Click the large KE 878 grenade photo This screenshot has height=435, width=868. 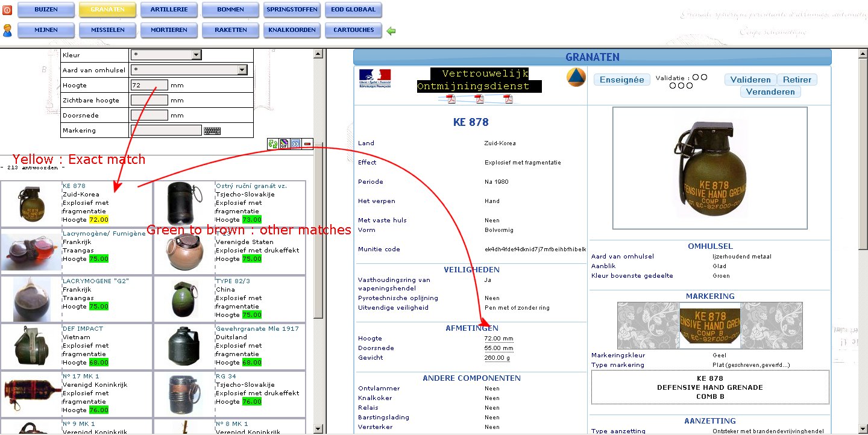[x=710, y=168]
